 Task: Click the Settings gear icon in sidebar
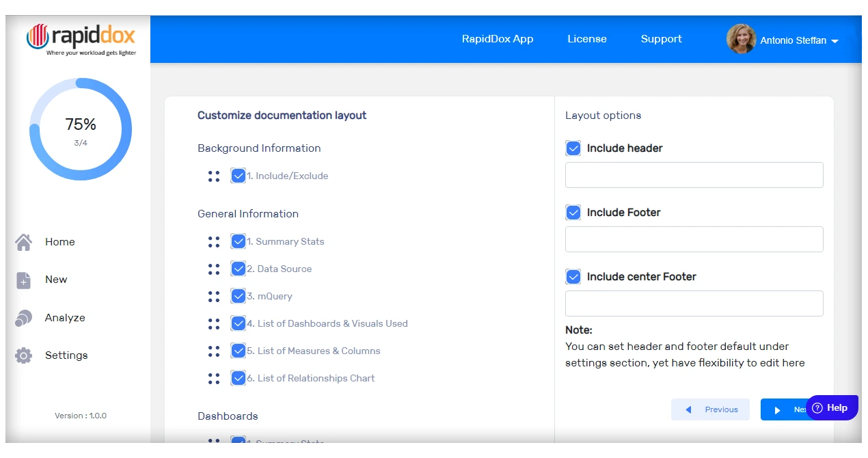(x=24, y=355)
